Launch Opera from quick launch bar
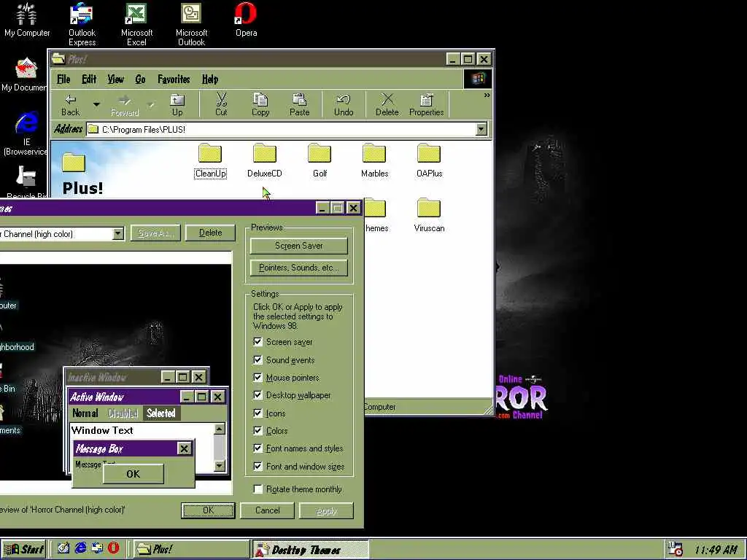Image resolution: width=747 pixels, height=560 pixels. [113, 548]
